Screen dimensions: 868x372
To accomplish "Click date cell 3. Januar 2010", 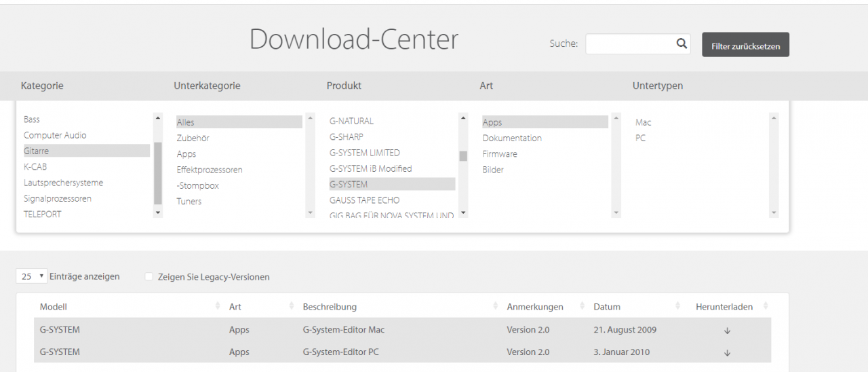I will coord(621,352).
